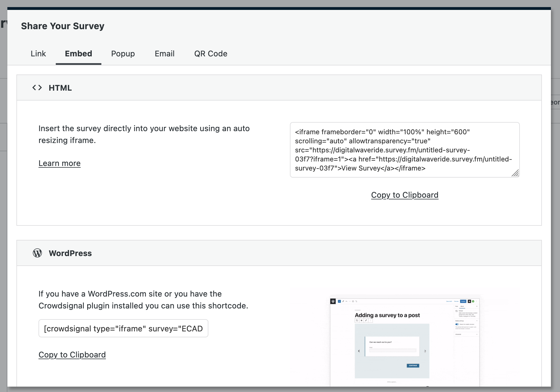560x392 pixels.
Task: Click the WordPress logo in the section header
Action: (37, 253)
